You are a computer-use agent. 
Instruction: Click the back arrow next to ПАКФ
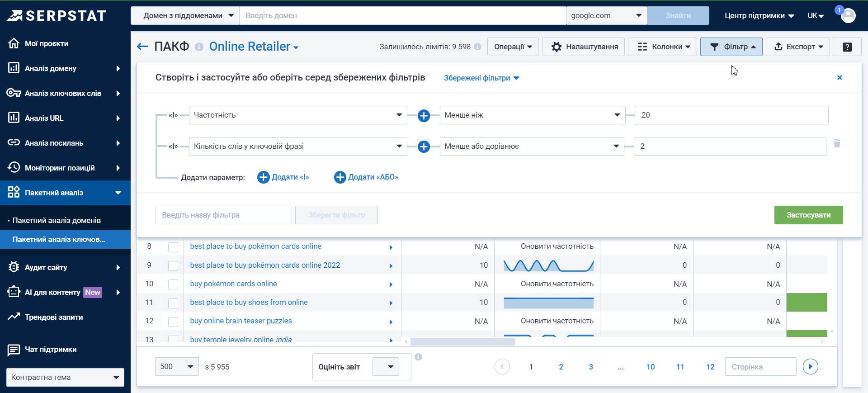(x=142, y=47)
